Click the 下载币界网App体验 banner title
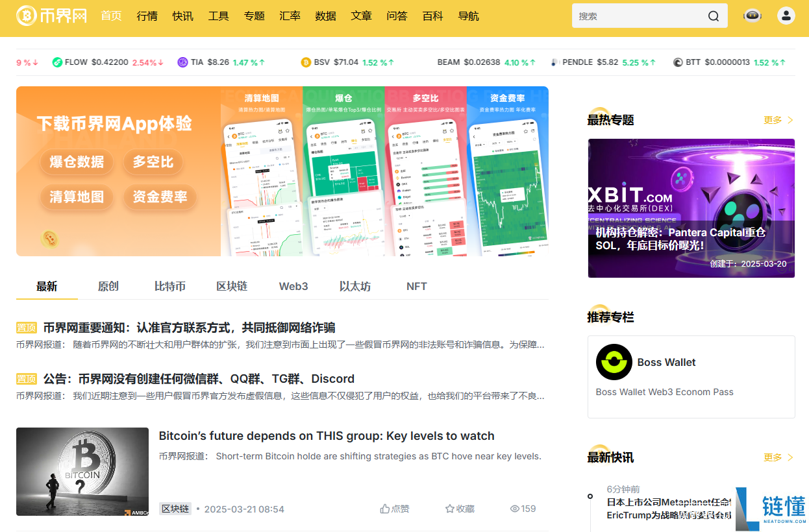Image resolution: width=809 pixels, height=532 pixels. click(114, 123)
